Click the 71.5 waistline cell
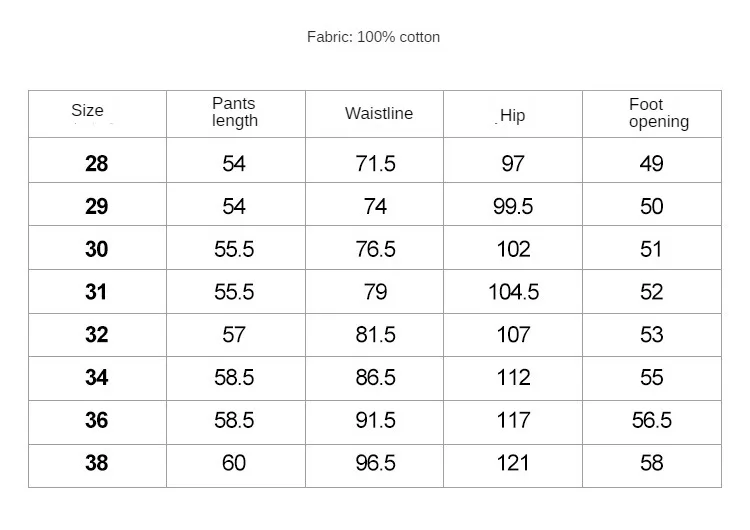Screen dimensions: 750x530 point(375,164)
